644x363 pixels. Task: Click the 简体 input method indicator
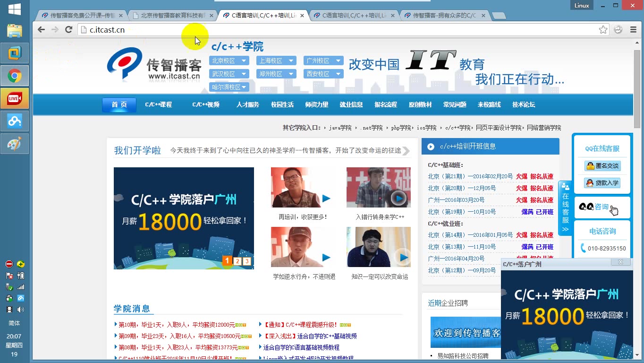(15, 323)
